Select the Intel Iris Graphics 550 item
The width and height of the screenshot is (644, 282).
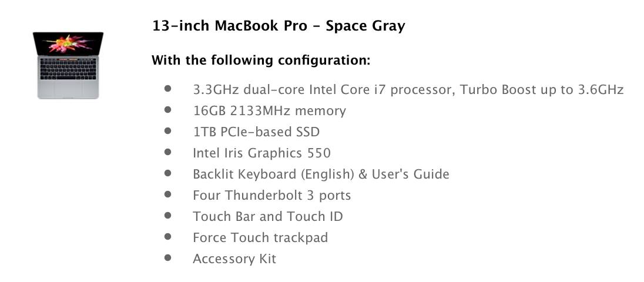click(x=261, y=153)
